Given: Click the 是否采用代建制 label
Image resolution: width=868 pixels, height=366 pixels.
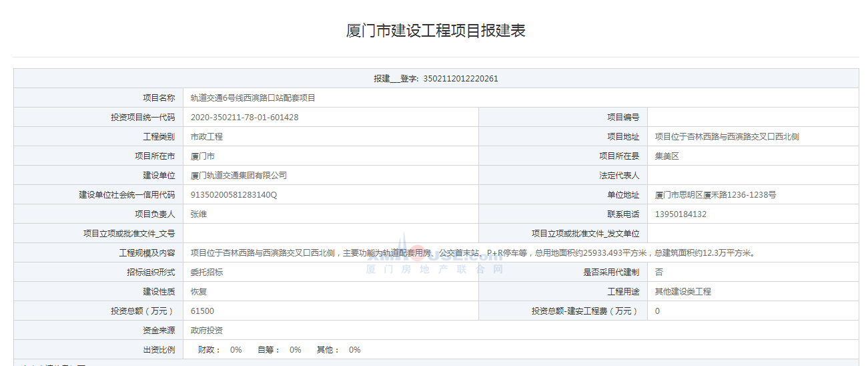Looking at the screenshot, I should pyautogui.click(x=611, y=272).
